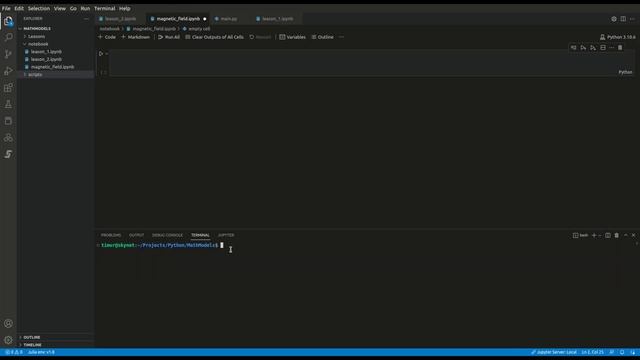
Task: Open notifications bell in status bar
Action: point(622,352)
